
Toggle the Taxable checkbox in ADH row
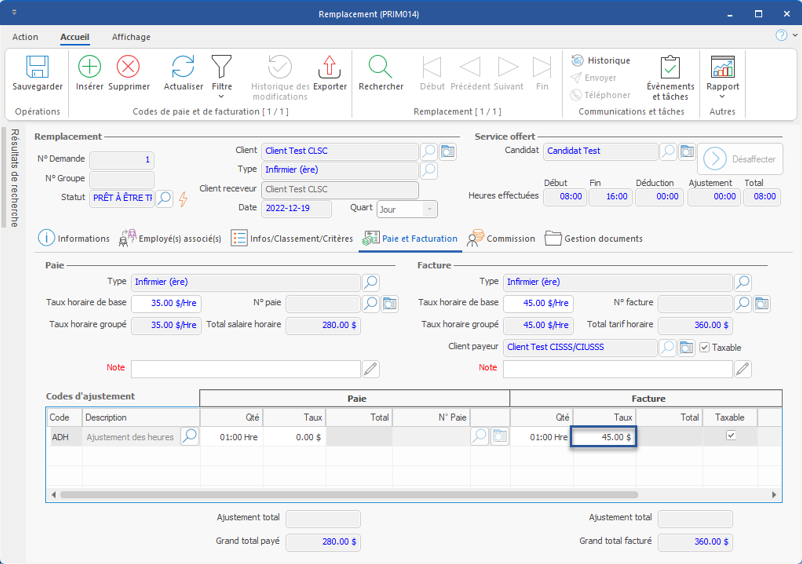tap(730, 436)
